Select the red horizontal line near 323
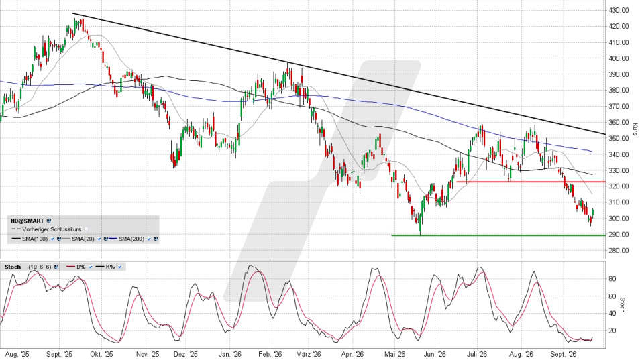 531,182
